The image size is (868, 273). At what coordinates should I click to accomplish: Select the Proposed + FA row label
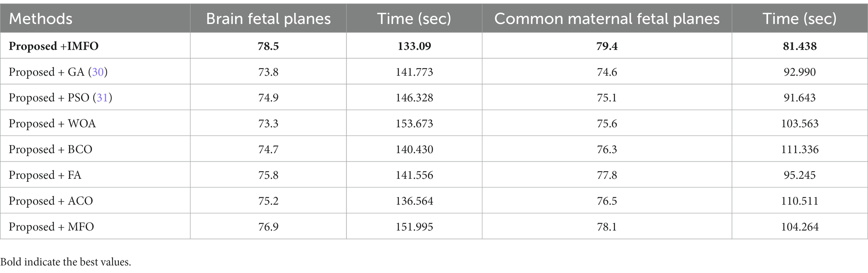[45, 175]
